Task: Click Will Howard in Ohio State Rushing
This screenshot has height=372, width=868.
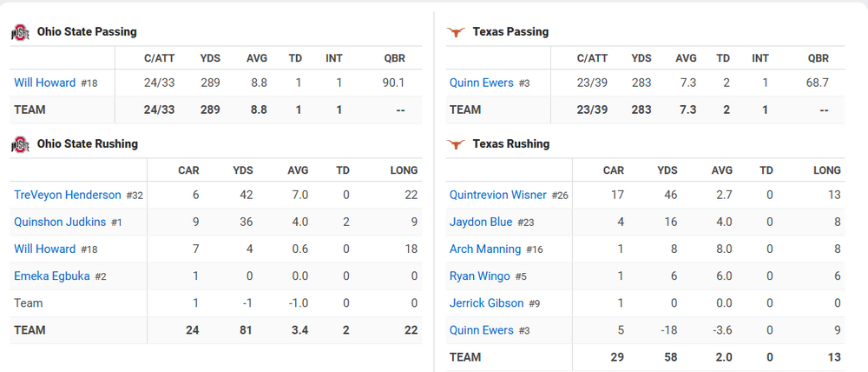Action: 45,249
